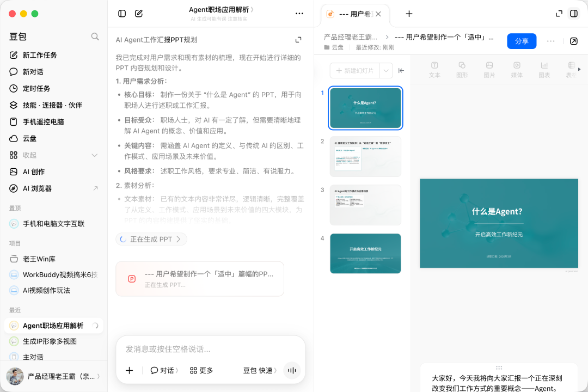Open 云盘 in the sidebar
This screenshot has width=588, height=392.
[x=53, y=138]
